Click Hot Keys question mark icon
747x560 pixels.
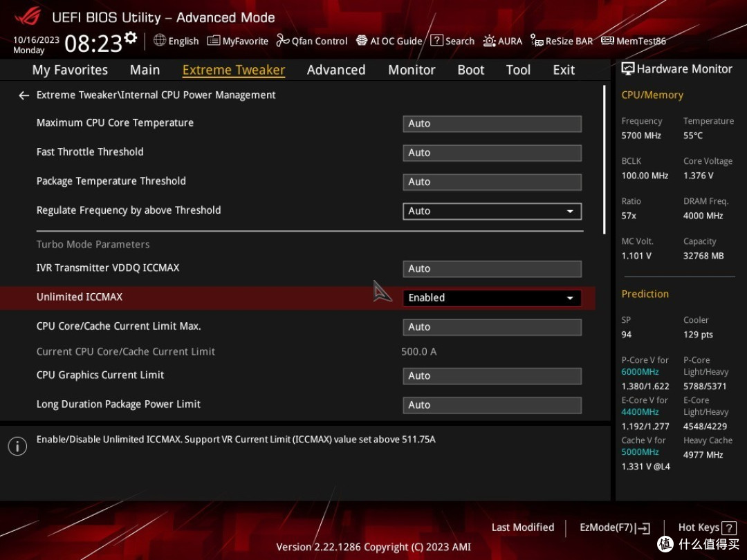(x=729, y=528)
